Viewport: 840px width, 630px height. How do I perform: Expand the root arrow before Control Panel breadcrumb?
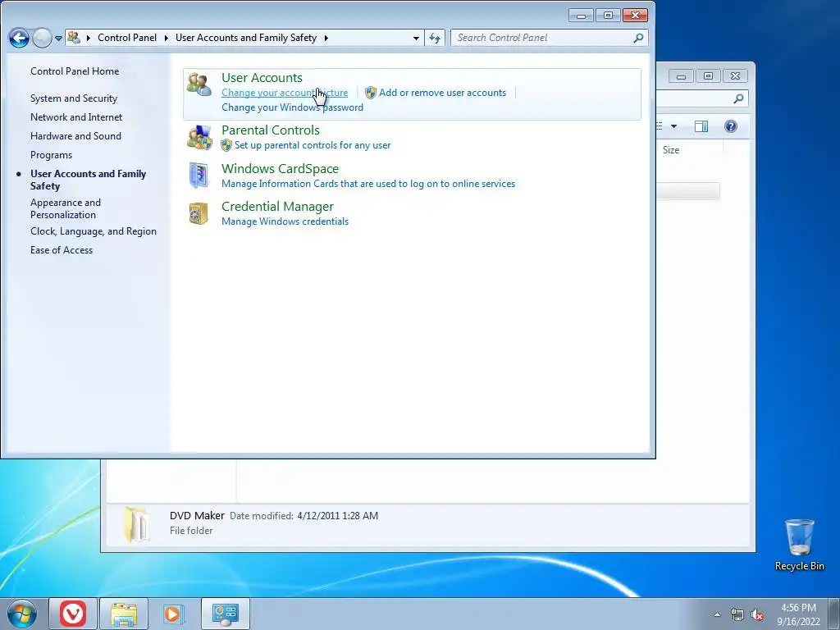pos(89,38)
